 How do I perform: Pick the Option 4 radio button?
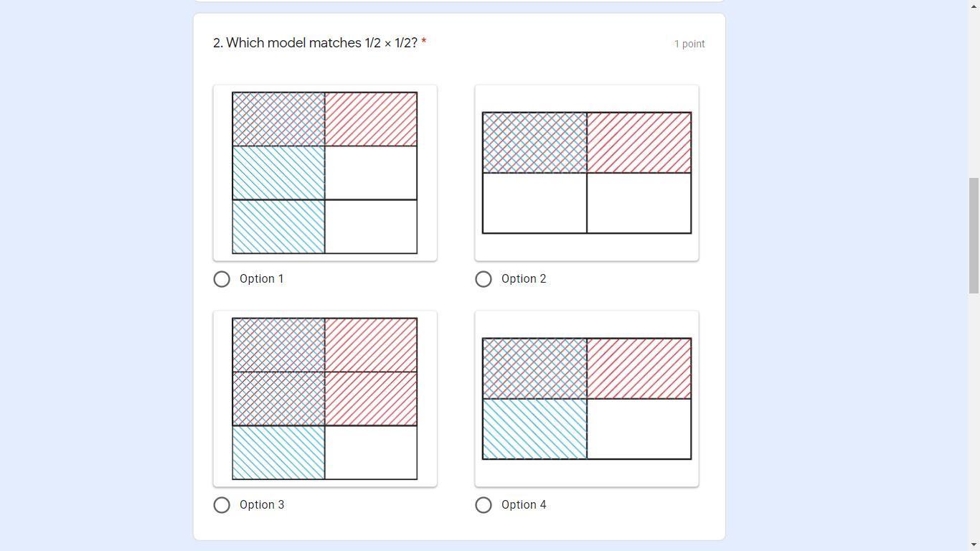pos(484,505)
